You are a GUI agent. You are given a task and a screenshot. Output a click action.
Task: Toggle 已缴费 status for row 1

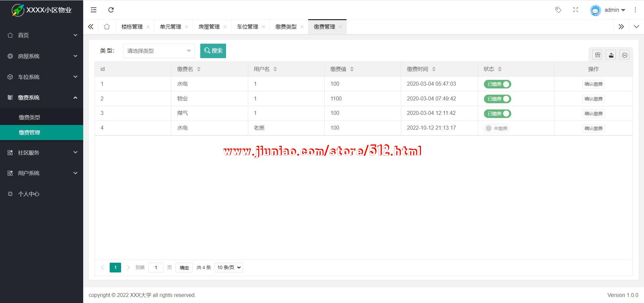497,84
